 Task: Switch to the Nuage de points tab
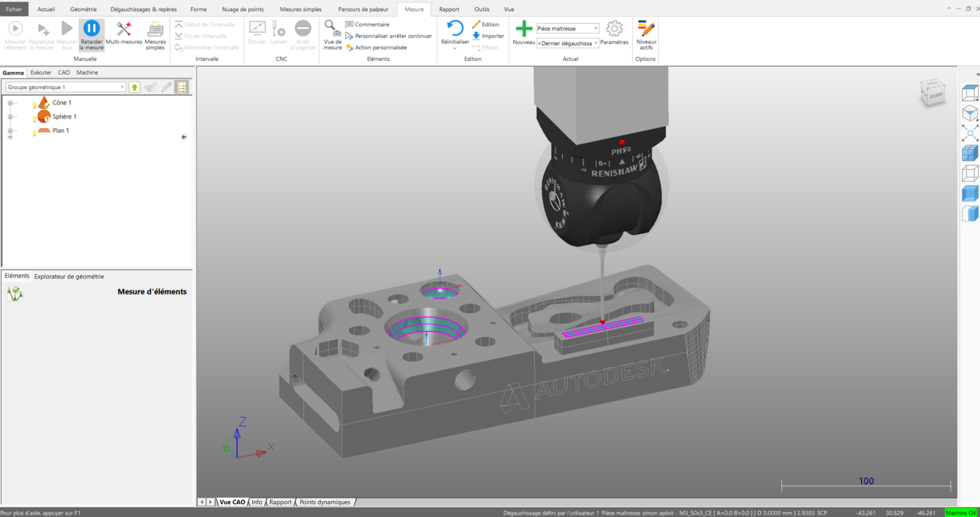click(x=243, y=9)
